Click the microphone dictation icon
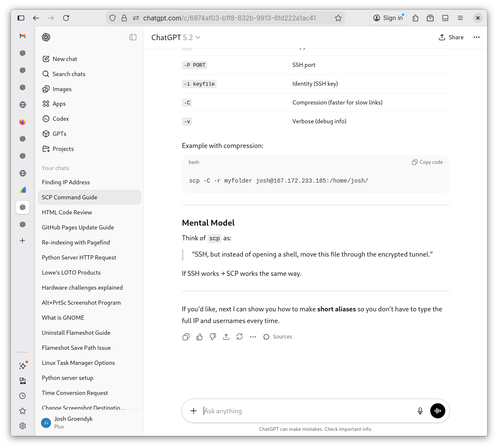The image size is (498, 448). tap(420, 411)
